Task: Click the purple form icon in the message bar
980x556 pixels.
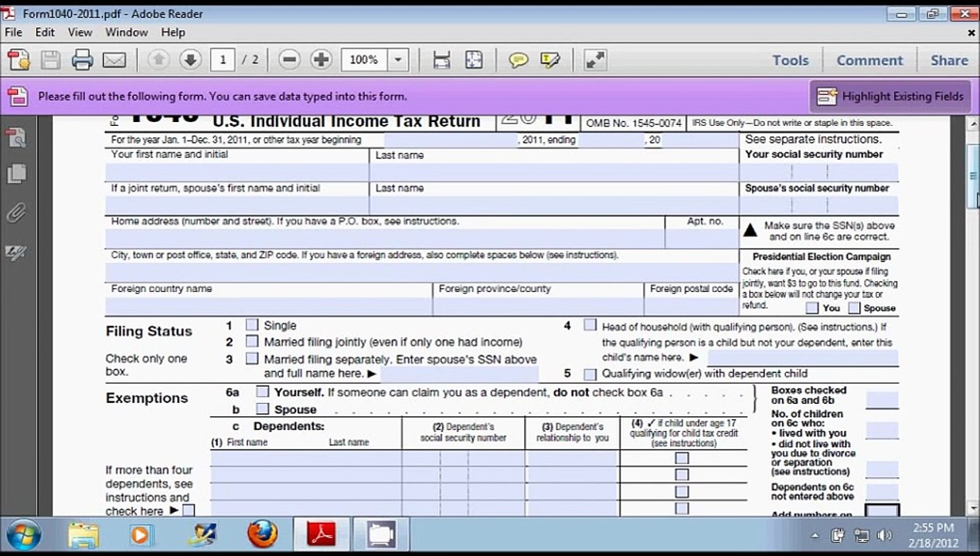Action: pos(17,97)
